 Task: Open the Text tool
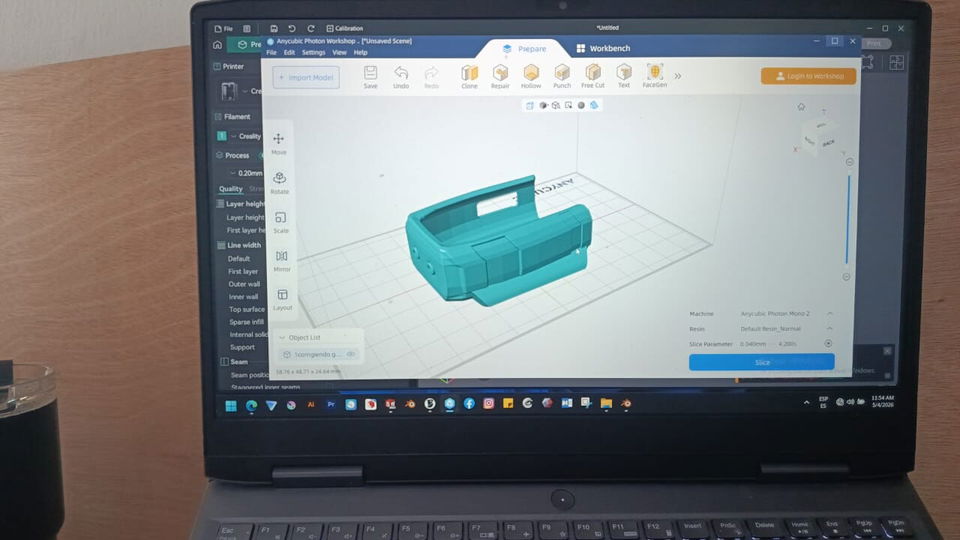[x=624, y=77]
